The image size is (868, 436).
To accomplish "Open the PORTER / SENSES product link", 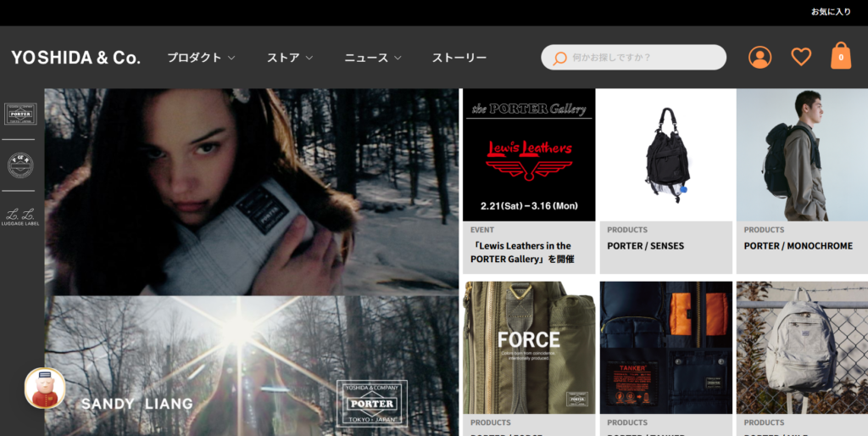I will tap(645, 246).
